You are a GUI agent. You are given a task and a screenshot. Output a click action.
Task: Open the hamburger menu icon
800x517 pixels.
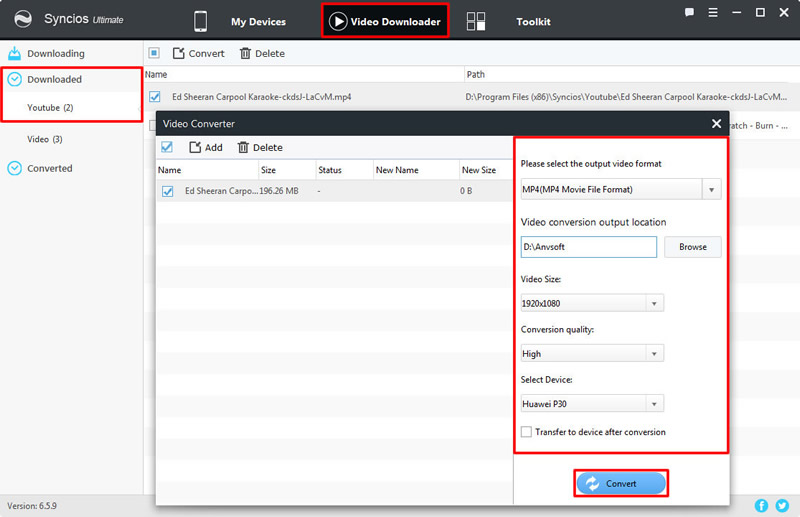pyautogui.click(x=713, y=12)
